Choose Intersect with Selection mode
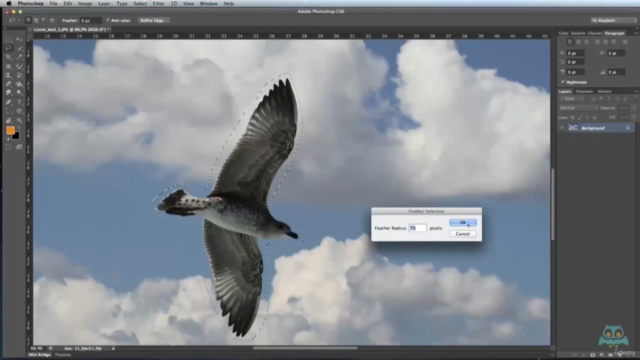640x360 pixels. coord(52,20)
